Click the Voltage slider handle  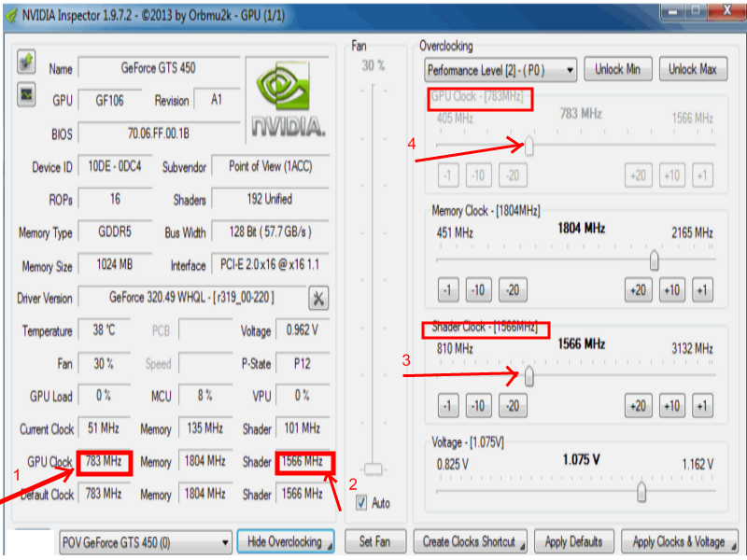coord(641,492)
